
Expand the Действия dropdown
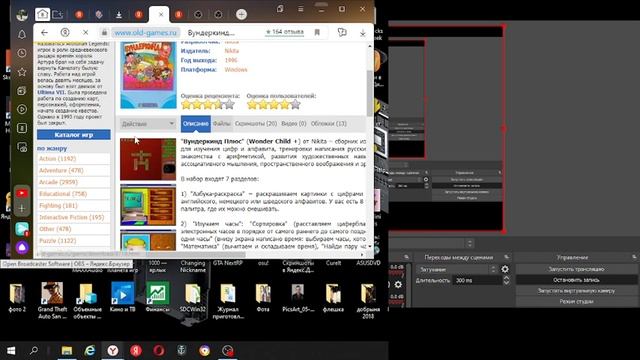(x=148, y=124)
